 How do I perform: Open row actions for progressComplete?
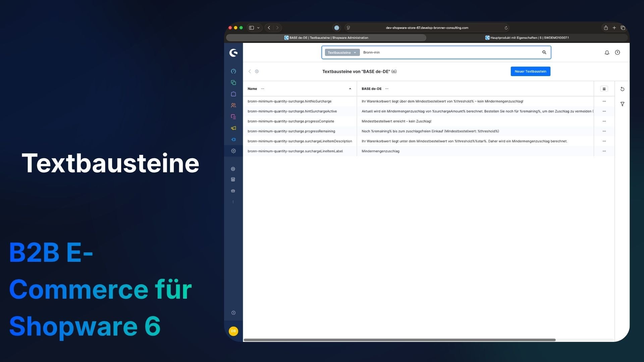pyautogui.click(x=604, y=121)
